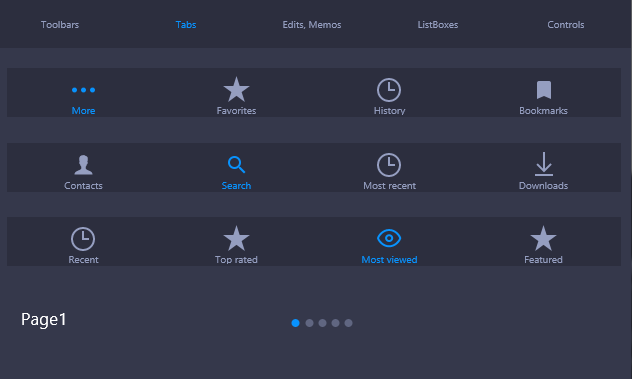
Task: Select the Most viewed eye icon
Action: point(389,238)
